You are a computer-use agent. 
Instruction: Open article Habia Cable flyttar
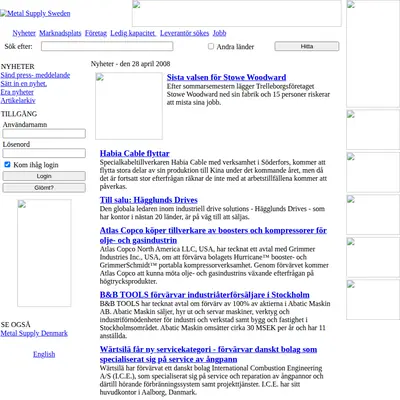pos(135,154)
